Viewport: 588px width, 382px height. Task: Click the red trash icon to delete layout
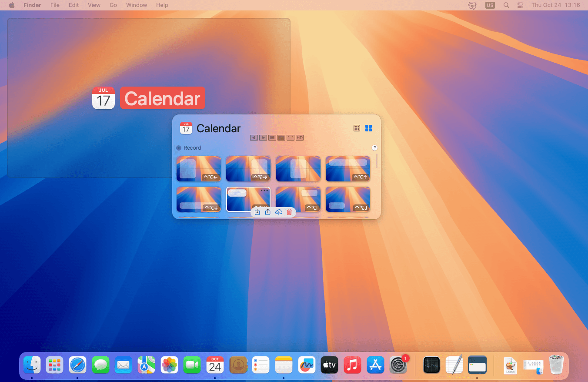tap(289, 212)
